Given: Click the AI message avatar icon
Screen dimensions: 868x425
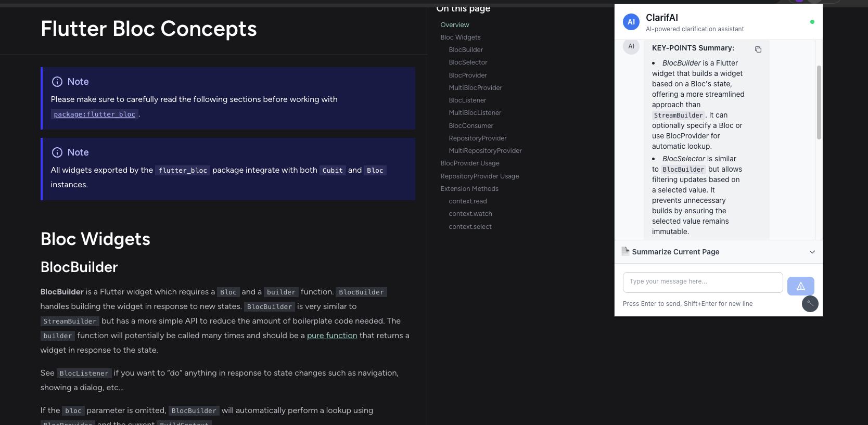Looking at the screenshot, I should click(x=631, y=46).
